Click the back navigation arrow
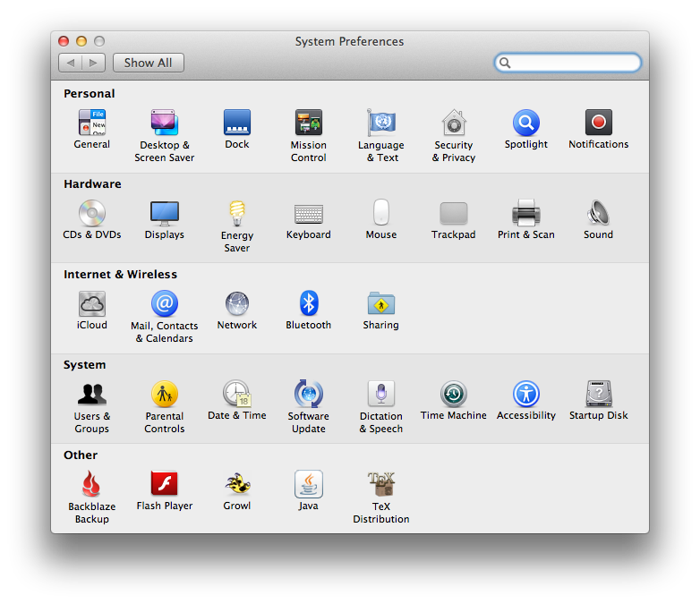This screenshot has height=604, width=700. click(x=71, y=63)
